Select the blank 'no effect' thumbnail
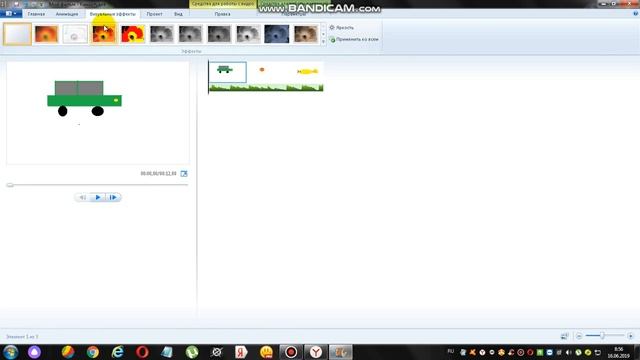Screen dimensions: 640x360 click(x=17, y=34)
